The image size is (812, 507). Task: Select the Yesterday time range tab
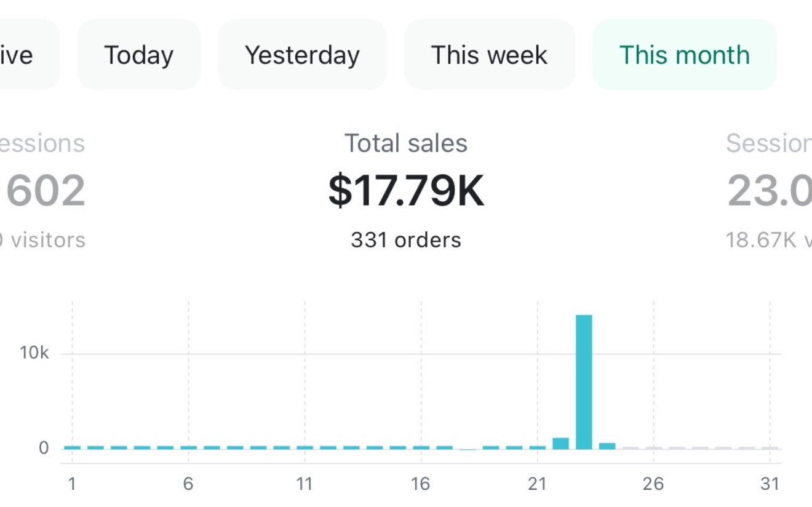click(x=302, y=55)
